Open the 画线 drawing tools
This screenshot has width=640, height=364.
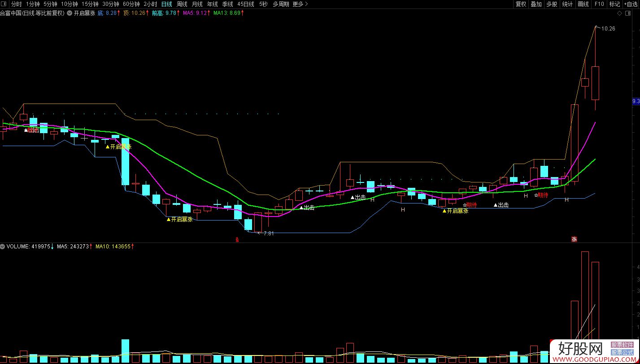583,4
